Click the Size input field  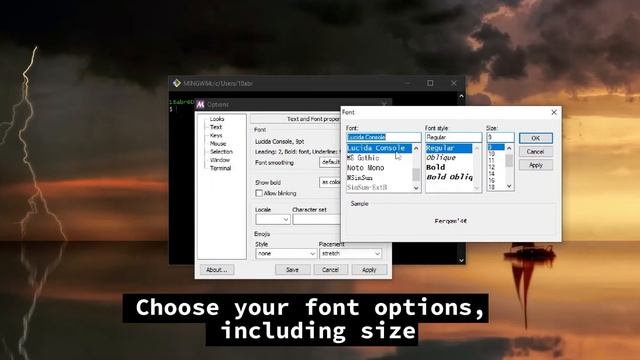tap(500, 137)
